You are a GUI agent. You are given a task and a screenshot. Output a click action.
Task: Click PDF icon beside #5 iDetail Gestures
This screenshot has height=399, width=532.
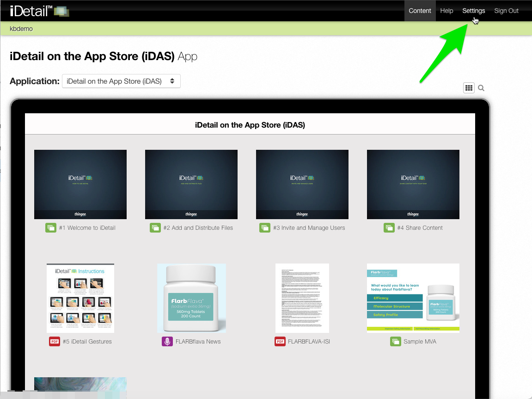[54, 341]
